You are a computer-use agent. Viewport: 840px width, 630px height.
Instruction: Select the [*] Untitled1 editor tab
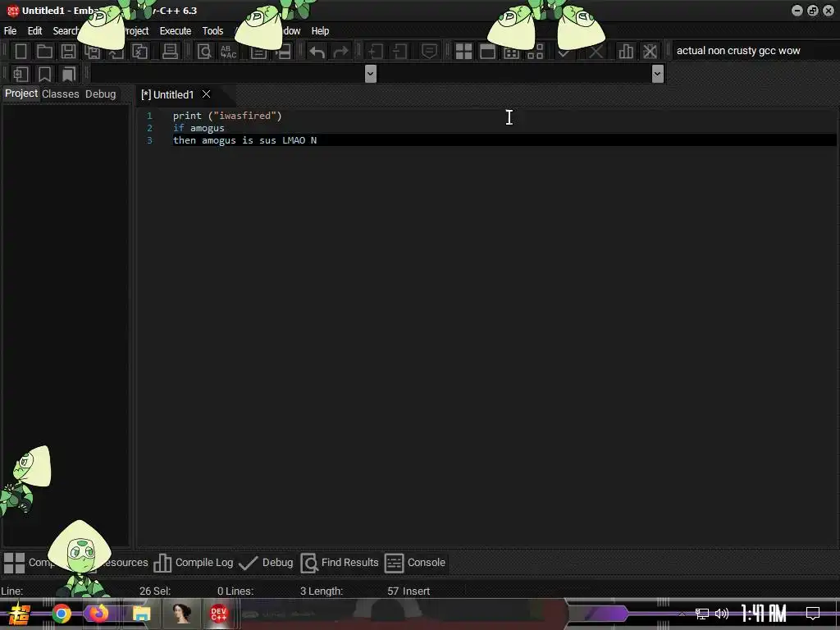pos(167,95)
